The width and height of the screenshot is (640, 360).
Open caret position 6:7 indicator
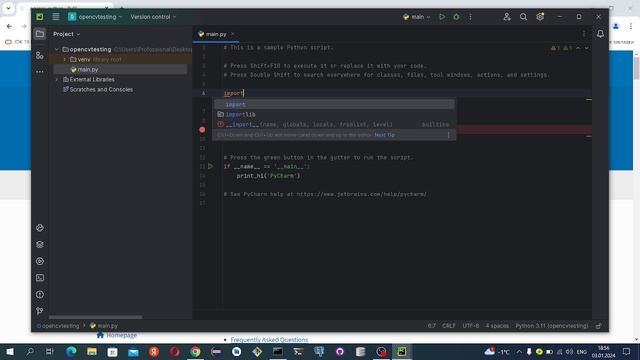tap(432, 326)
